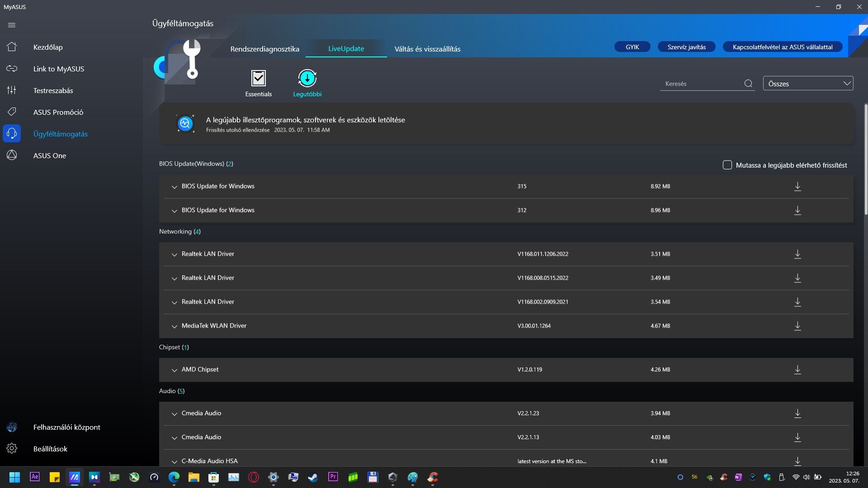Open Microsoft Edge from the taskbar
This screenshot has width=868, height=488.
[174, 477]
